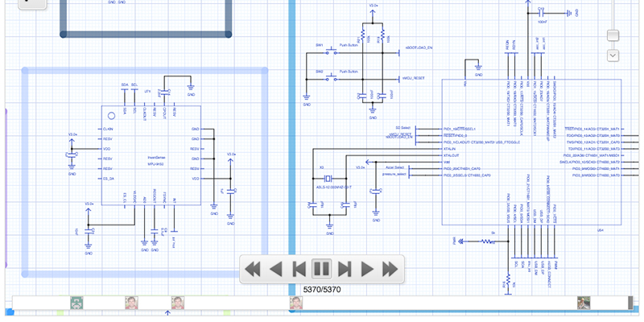Step forward one frame in playback
644x322 pixels.
(345, 269)
